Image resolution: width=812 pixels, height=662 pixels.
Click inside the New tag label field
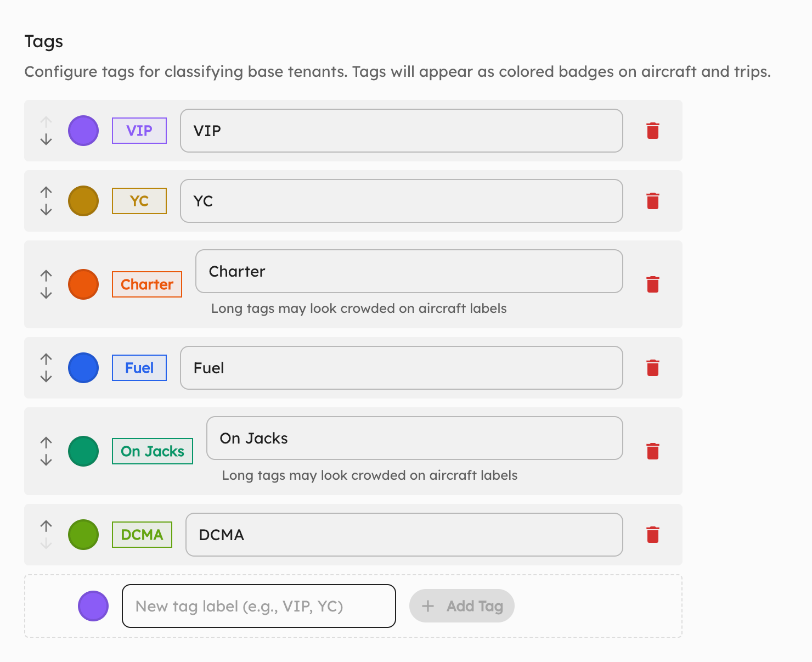(258, 606)
